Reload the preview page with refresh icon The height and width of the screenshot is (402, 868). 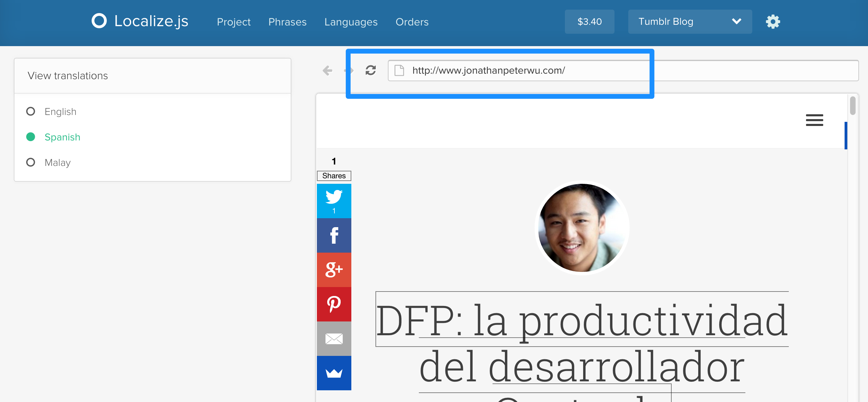pyautogui.click(x=371, y=70)
